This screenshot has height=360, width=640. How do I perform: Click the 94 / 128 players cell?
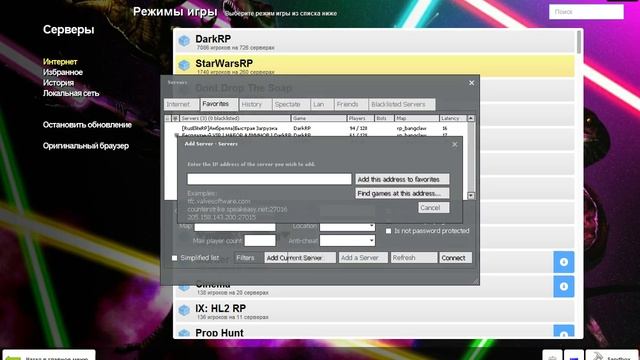(x=358, y=128)
